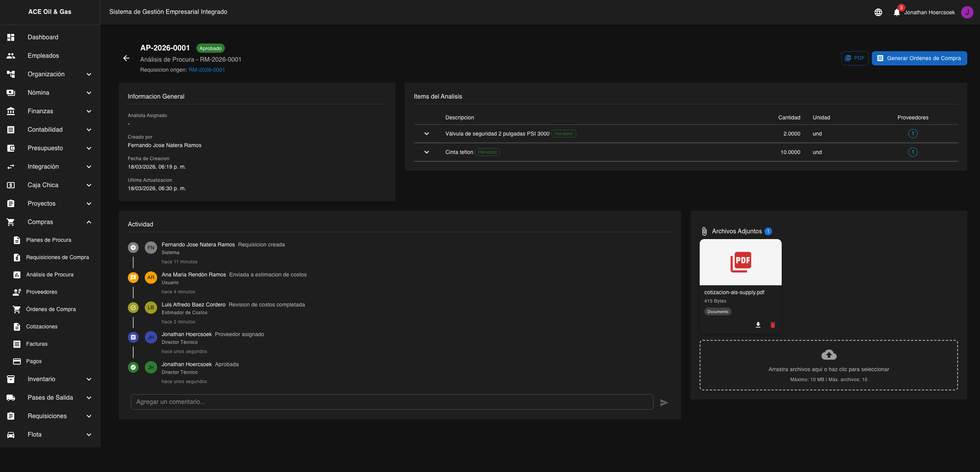Open the Dashboard section from the sidebar
Image resolution: width=980 pixels, height=472 pixels.
[42, 37]
